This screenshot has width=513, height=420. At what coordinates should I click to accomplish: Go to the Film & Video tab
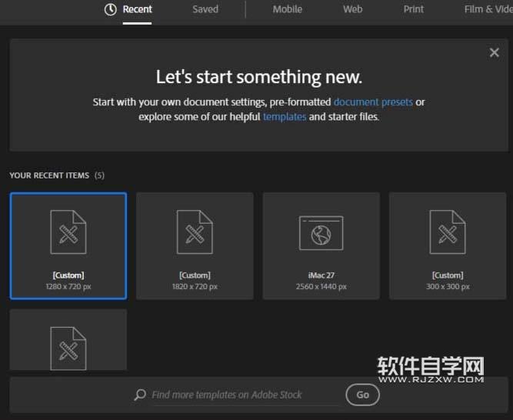coord(488,9)
